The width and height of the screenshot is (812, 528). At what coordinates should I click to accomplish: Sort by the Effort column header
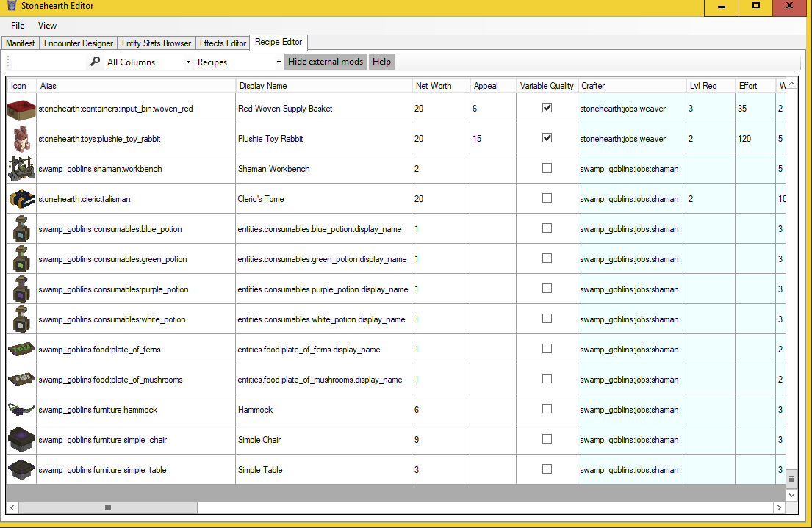[x=755, y=86]
